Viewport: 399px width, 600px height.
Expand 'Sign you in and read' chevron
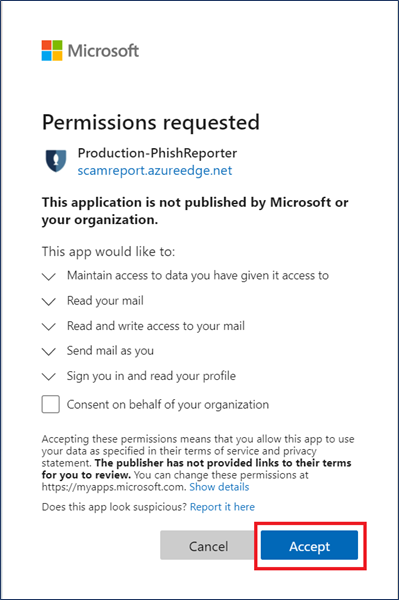pos(49,377)
